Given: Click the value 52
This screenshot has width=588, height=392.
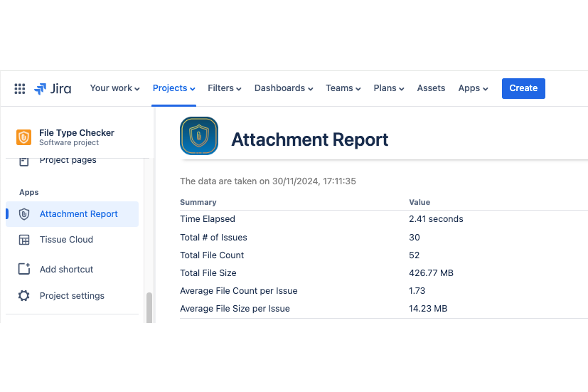Looking at the screenshot, I should coord(414,255).
